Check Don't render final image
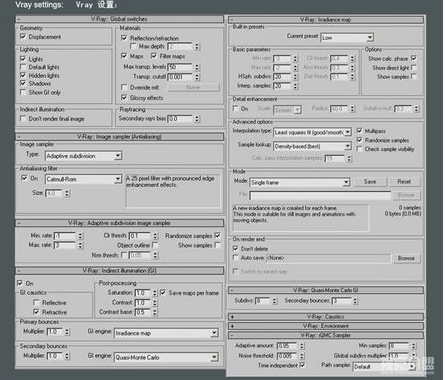 click(23, 118)
